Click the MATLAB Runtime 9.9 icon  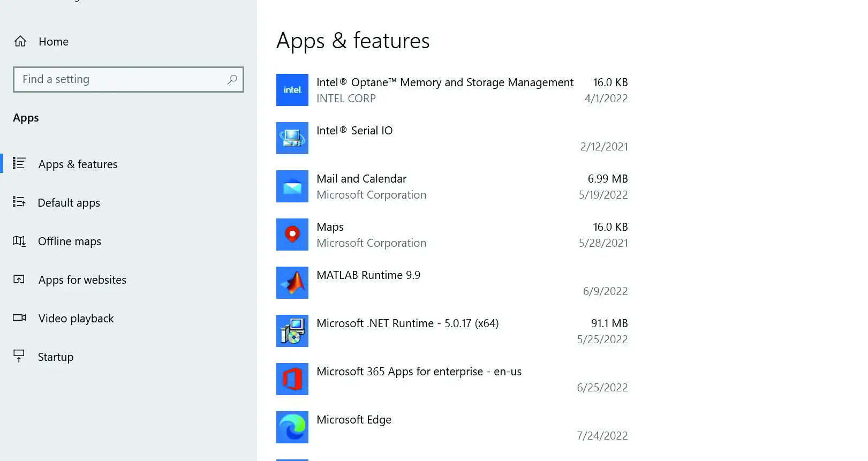(x=292, y=283)
